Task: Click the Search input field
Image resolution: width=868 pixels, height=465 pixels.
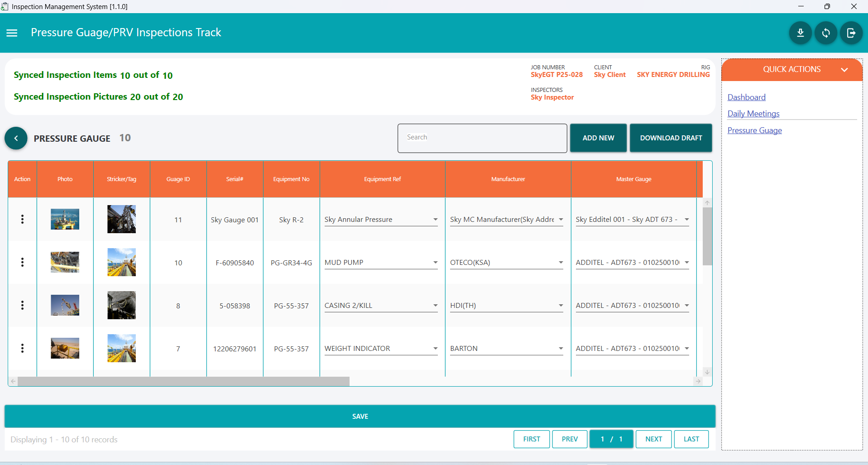Action: (482, 138)
